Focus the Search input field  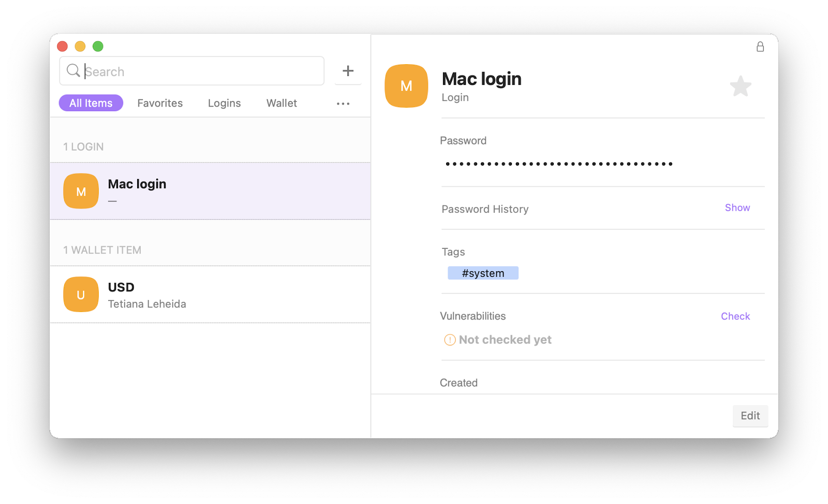202,71
